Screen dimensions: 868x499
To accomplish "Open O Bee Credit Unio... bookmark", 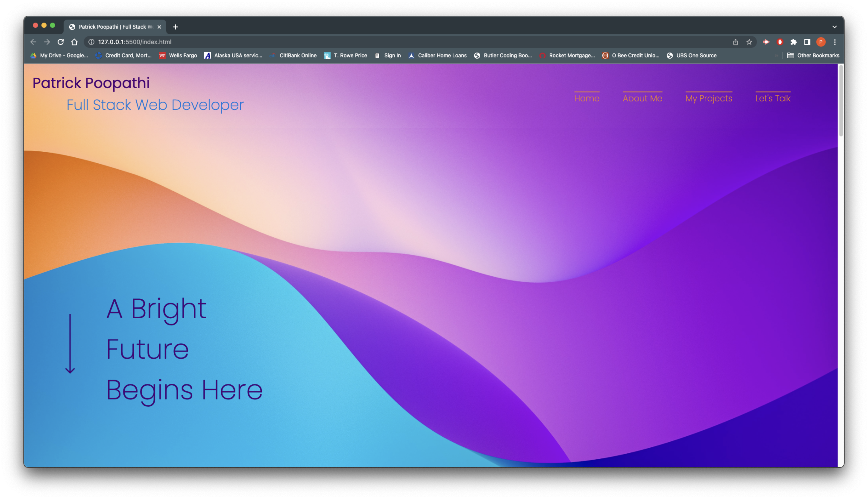I will (x=630, y=56).
